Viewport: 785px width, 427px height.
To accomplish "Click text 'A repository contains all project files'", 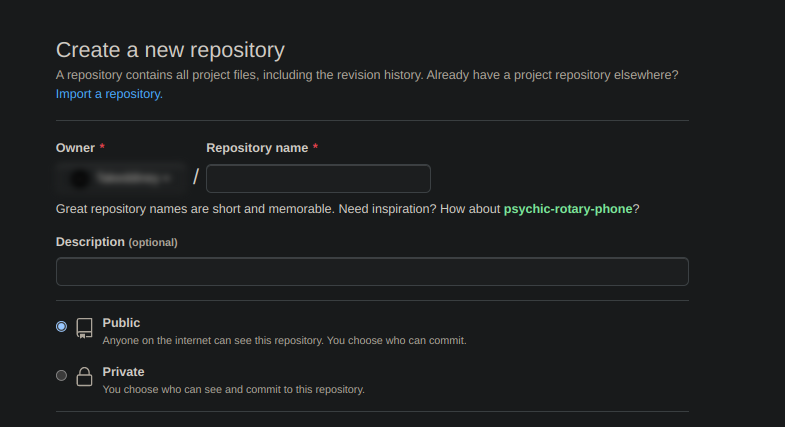I will coord(157,75).
